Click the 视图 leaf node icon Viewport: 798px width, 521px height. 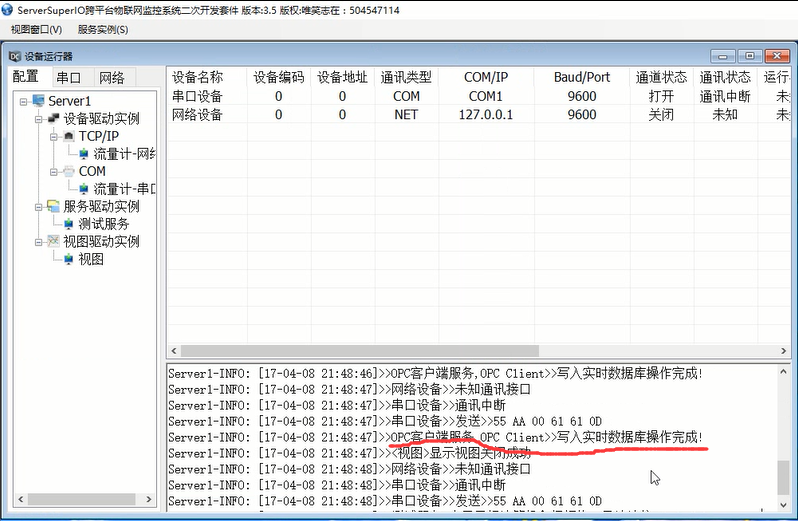pyautogui.click(x=68, y=260)
